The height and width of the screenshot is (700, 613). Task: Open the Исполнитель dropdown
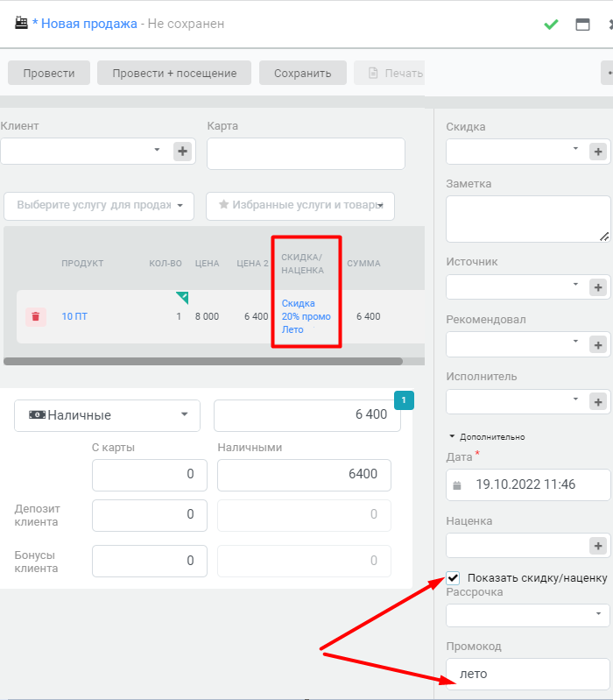(575, 399)
